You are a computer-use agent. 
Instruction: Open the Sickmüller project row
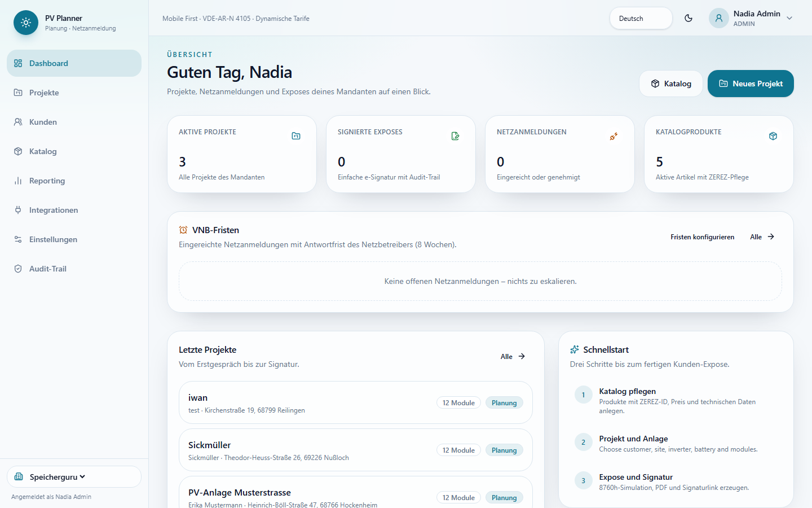356,450
